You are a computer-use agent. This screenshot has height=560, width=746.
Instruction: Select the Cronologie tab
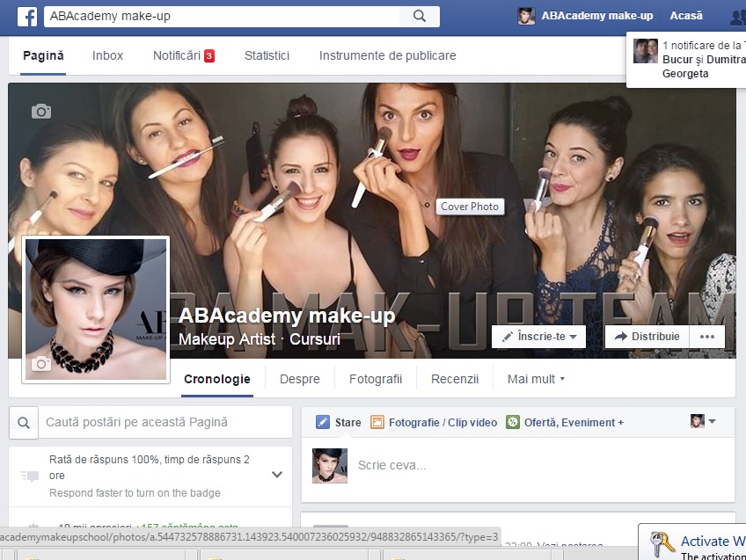coord(217,379)
